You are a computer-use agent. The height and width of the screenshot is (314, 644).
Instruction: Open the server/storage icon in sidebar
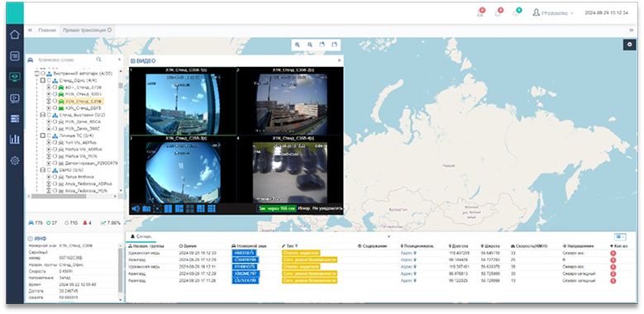15,119
